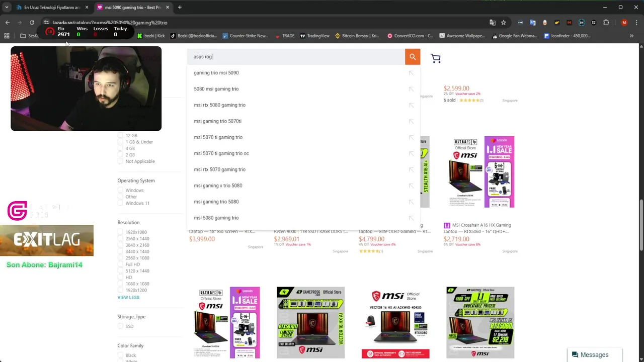Close the msi 5090 gaming trio tab
The height and width of the screenshot is (362, 644).
coord(168,8)
